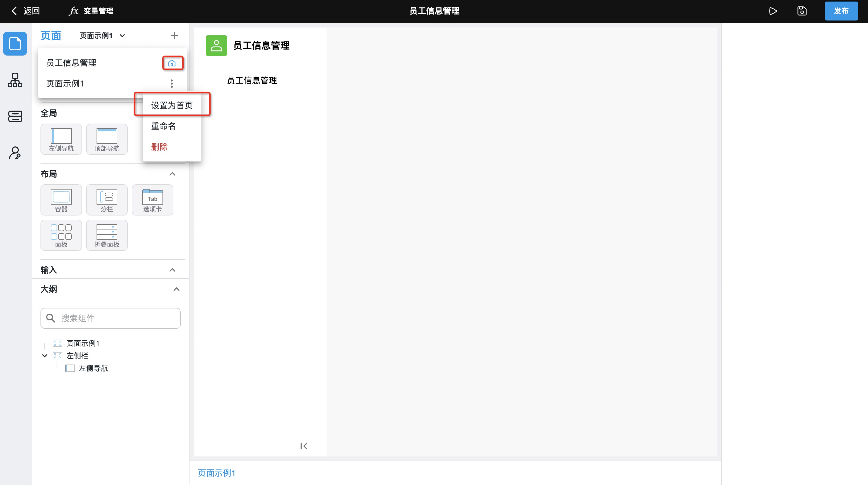Open variable management (fx)
This screenshot has width=868, height=485.
[91, 11]
